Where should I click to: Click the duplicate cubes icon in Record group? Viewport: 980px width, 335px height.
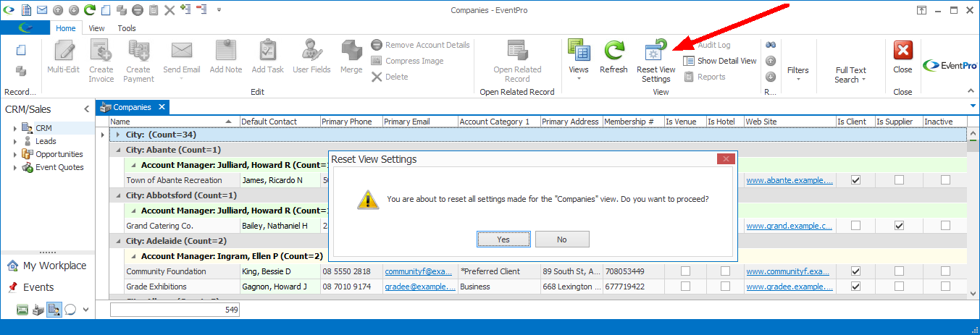click(x=21, y=70)
